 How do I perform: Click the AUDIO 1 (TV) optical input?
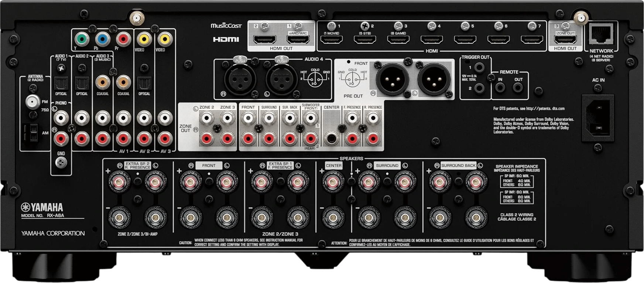(61, 83)
